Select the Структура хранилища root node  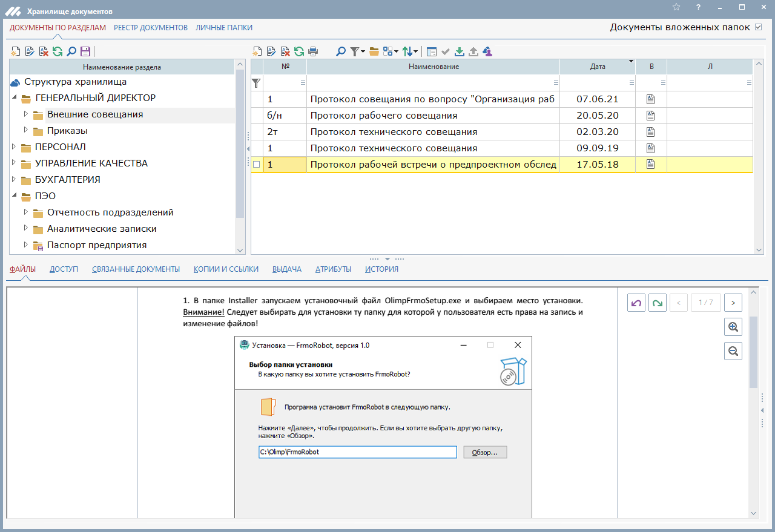[75, 82]
